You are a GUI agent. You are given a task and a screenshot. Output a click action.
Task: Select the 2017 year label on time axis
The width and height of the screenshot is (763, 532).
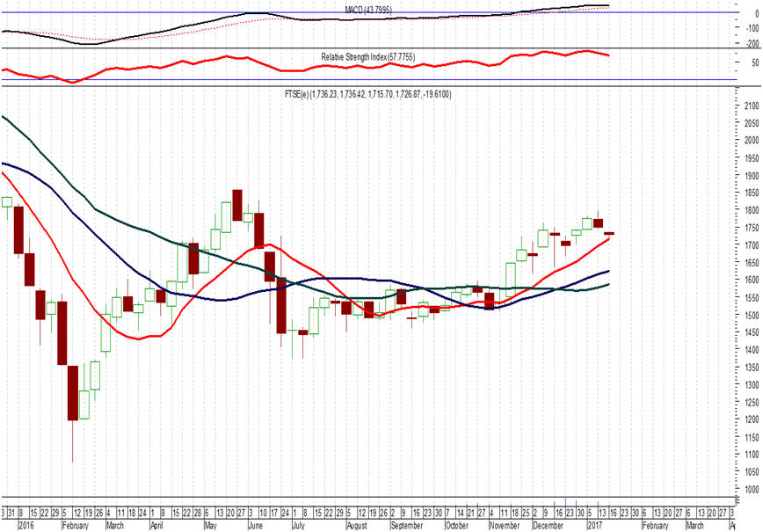596,526
